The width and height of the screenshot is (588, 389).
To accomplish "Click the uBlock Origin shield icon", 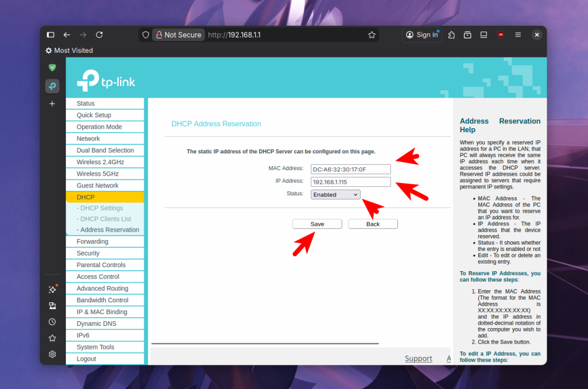I will (x=501, y=35).
